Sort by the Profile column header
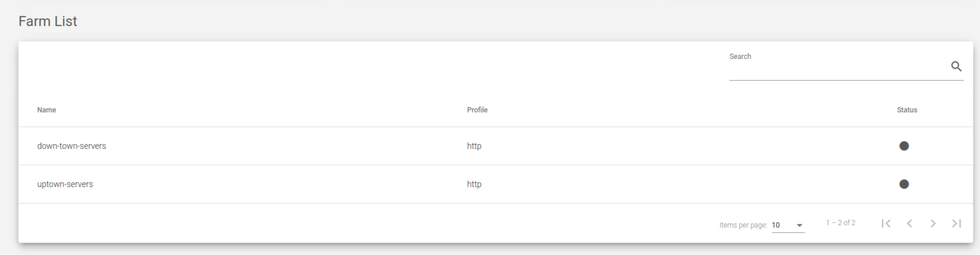This screenshot has height=255, width=980. (477, 110)
